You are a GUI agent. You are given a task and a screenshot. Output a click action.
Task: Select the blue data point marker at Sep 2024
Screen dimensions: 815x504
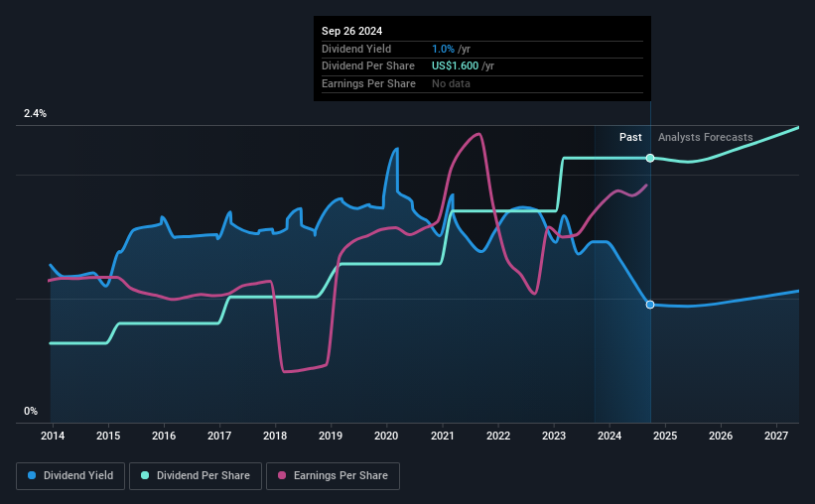[650, 305]
